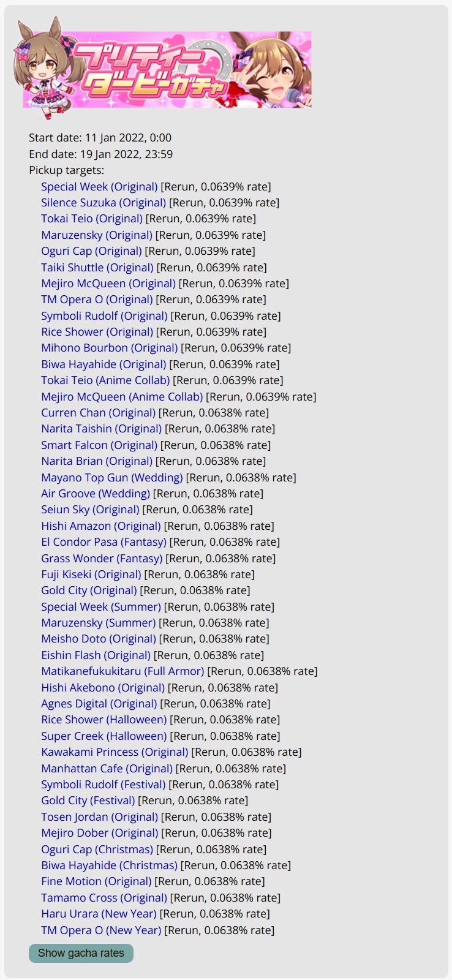Open Eishin Flash (Original) link

point(96,655)
